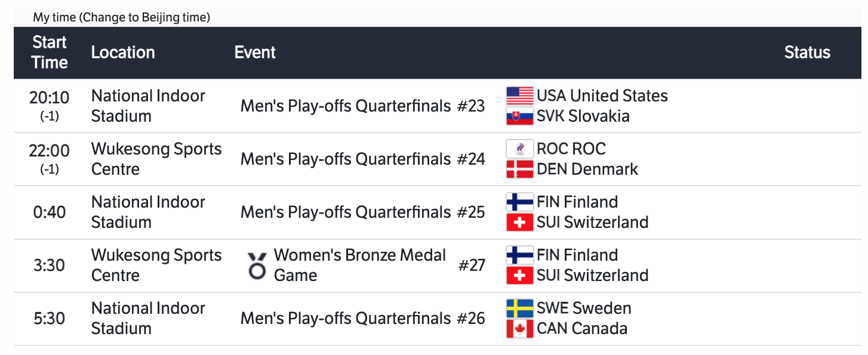868x355 pixels.
Task: Click the Slovakia flag icon
Action: tap(519, 116)
